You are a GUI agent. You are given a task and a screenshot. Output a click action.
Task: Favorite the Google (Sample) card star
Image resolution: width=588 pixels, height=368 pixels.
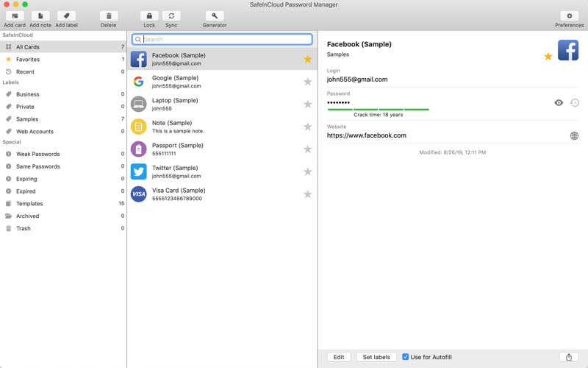pos(307,82)
